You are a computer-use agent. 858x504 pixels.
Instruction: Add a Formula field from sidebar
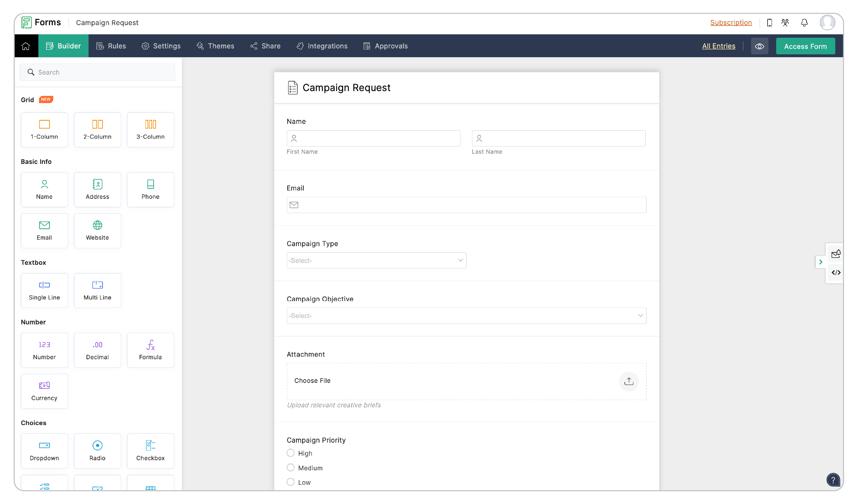pos(150,350)
